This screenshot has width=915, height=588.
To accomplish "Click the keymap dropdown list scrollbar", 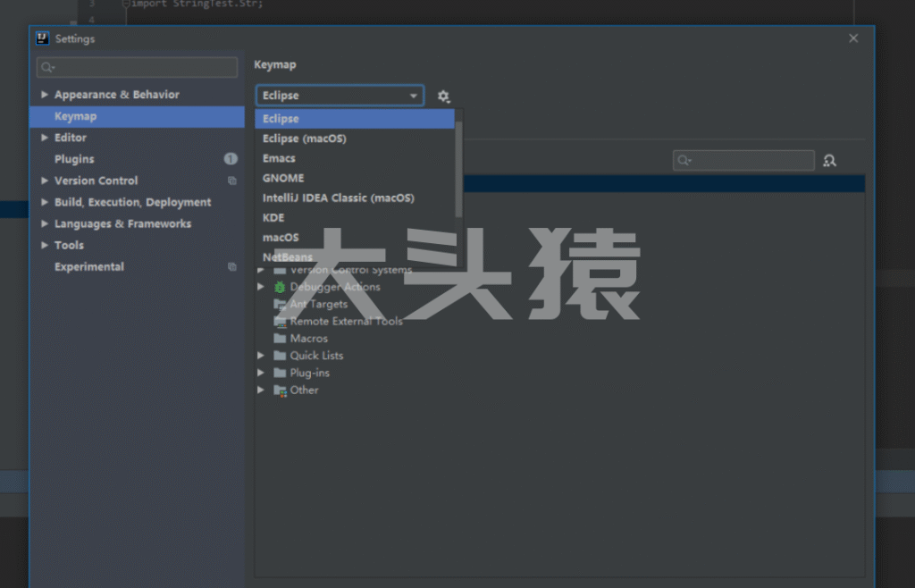I will click(458, 170).
